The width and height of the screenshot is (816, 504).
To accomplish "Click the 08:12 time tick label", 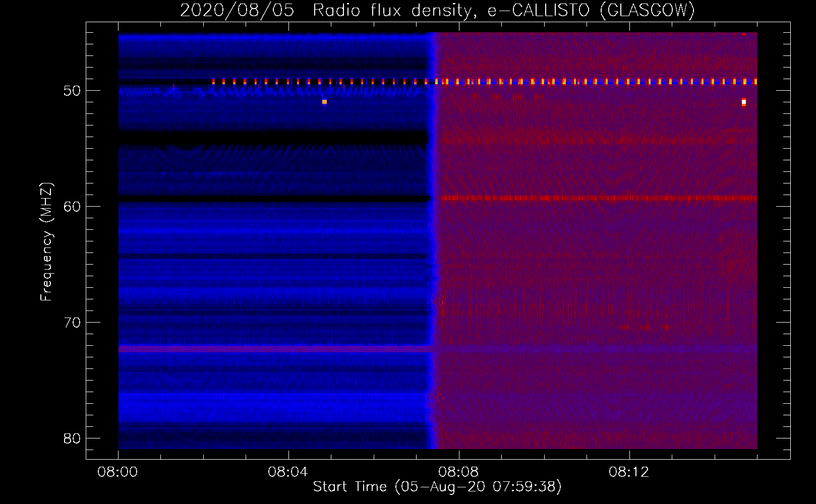I will click(x=629, y=472).
